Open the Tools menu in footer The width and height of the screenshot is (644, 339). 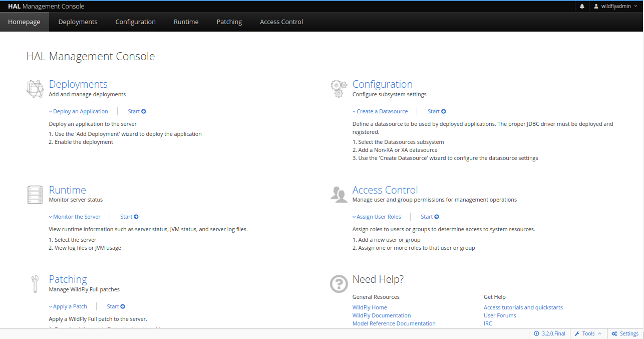pyautogui.click(x=588, y=333)
